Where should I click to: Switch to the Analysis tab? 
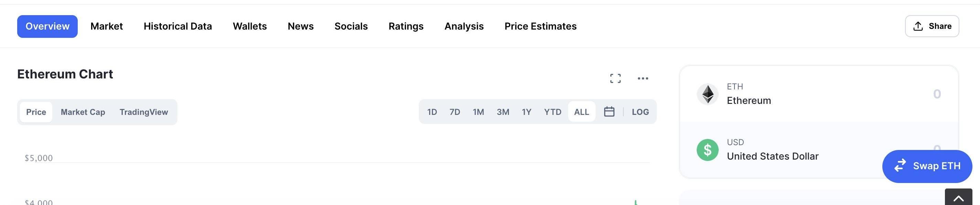point(464,26)
